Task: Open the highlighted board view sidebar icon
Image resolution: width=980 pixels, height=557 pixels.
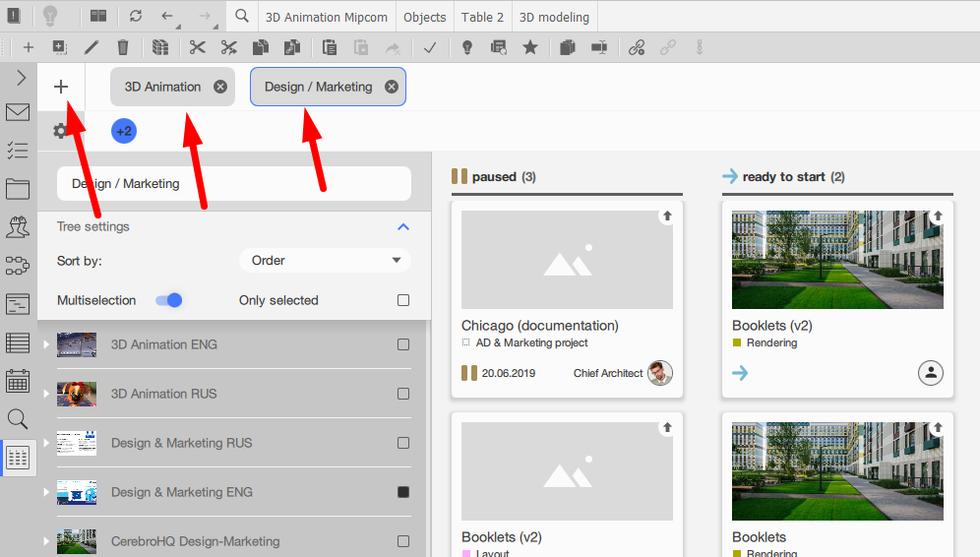Action: (18, 458)
